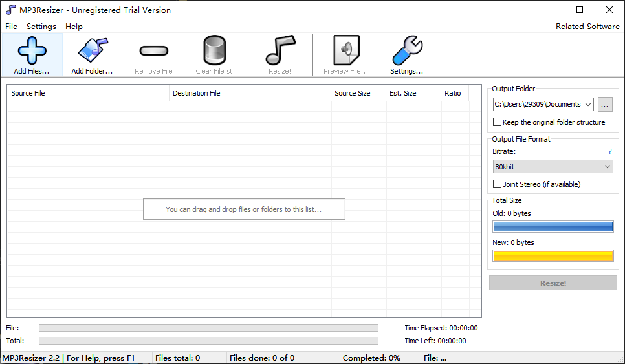Click the Add Files plus icon
This screenshot has height=364, width=625.
point(32,50)
